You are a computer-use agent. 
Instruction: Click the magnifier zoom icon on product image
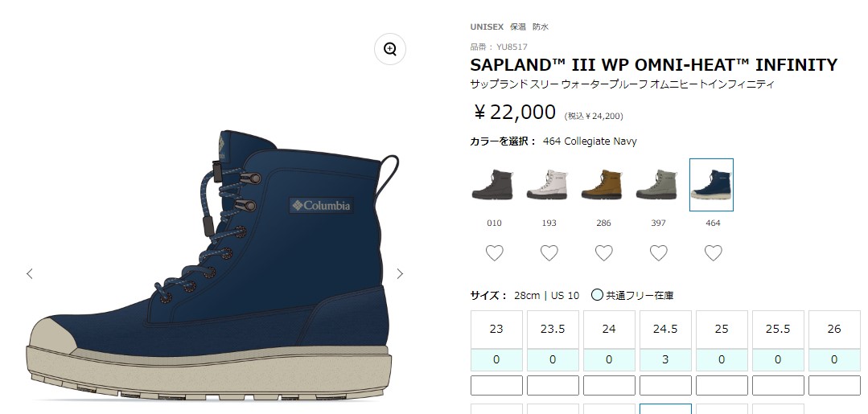point(390,49)
